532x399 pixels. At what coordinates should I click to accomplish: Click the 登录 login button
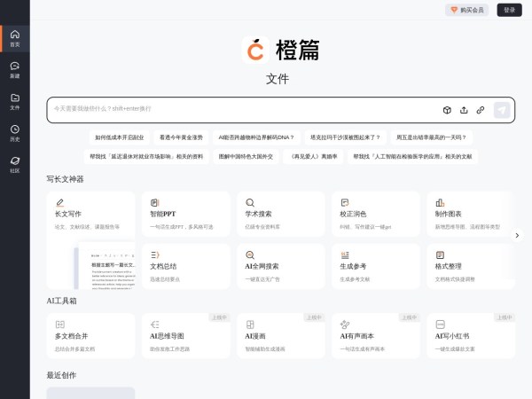508,10
